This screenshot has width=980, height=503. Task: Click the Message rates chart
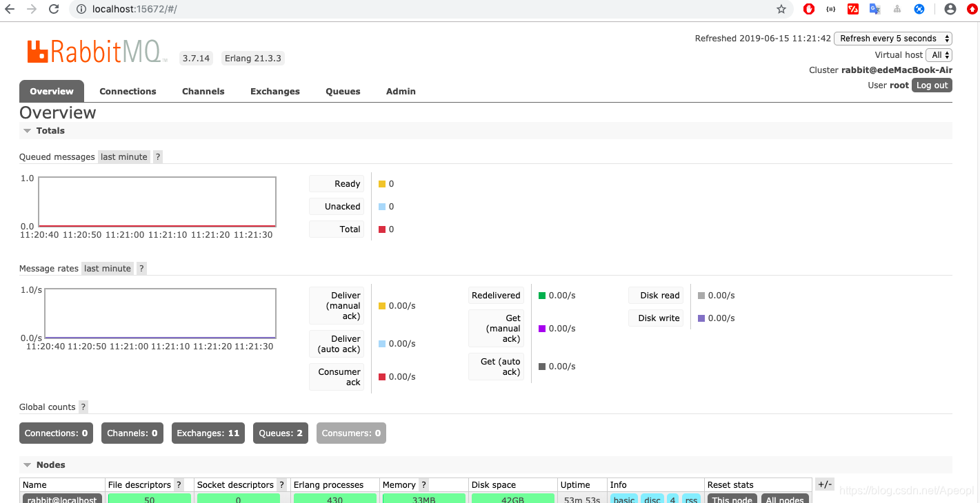point(161,314)
